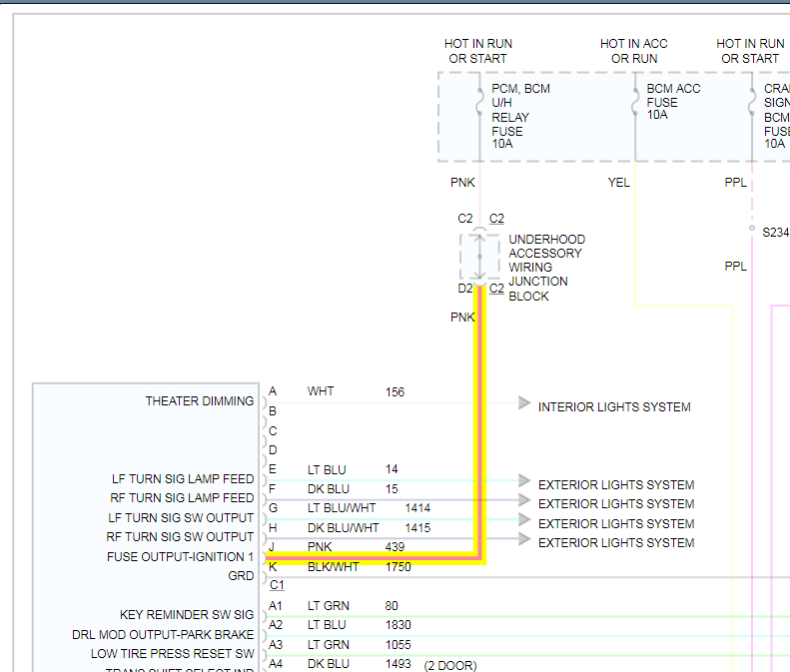Click the FUSE OUTPUT-IGNITION 1 label

pyautogui.click(x=180, y=556)
